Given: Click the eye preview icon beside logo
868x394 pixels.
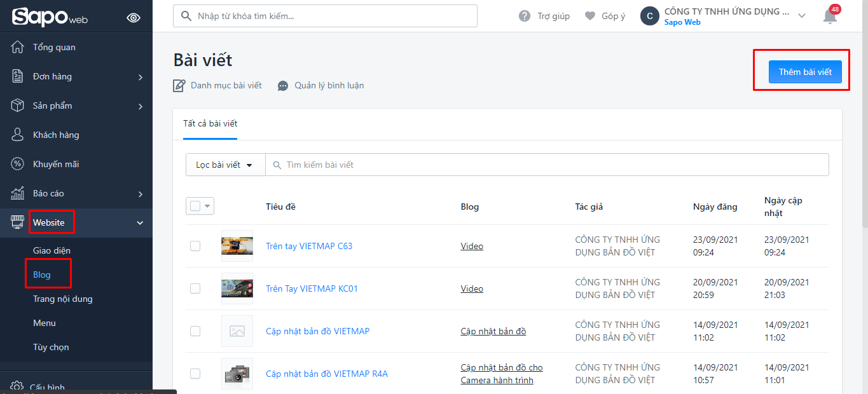Looking at the screenshot, I should (134, 18).
